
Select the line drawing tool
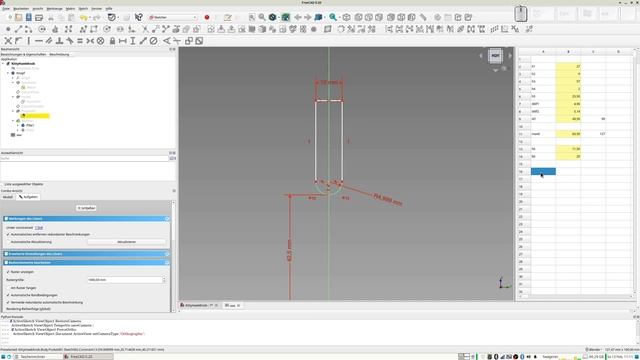pyautogui.click(x=18, y=29)
